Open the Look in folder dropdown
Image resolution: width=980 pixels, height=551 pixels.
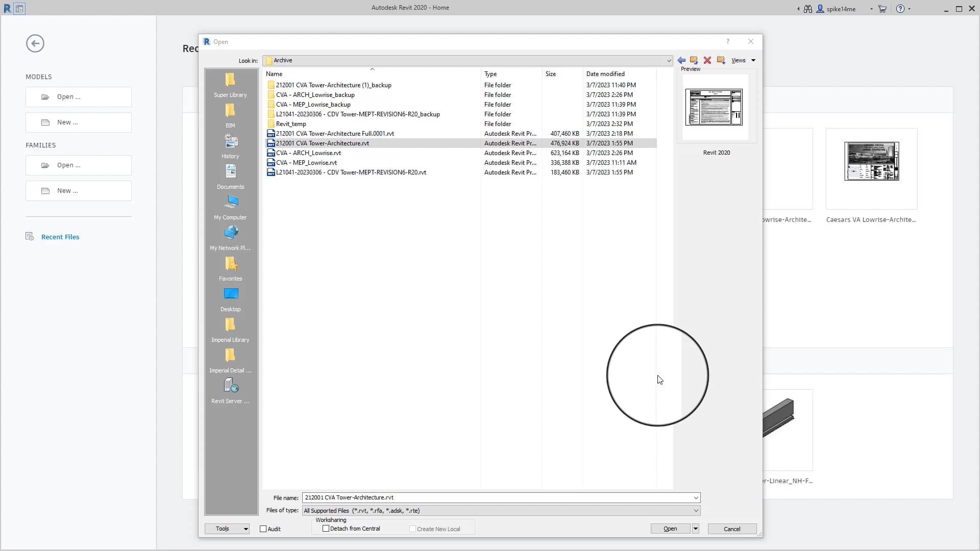point(669,60)
